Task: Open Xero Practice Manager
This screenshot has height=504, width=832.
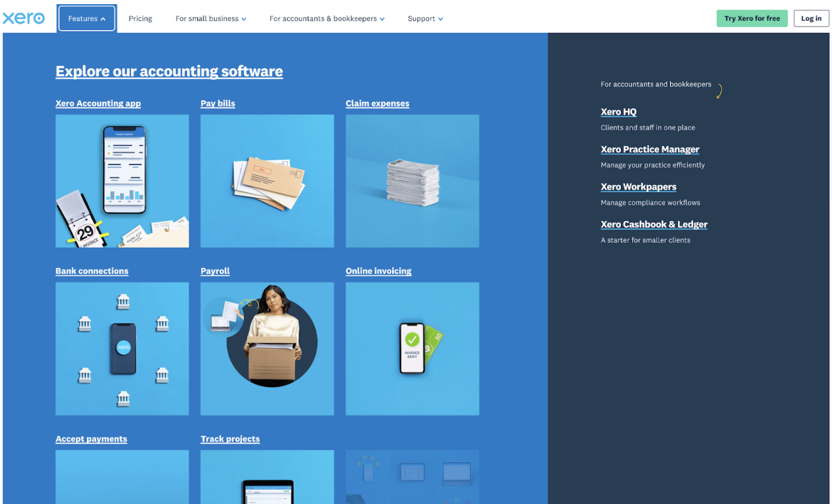Action: click(649, 149)
